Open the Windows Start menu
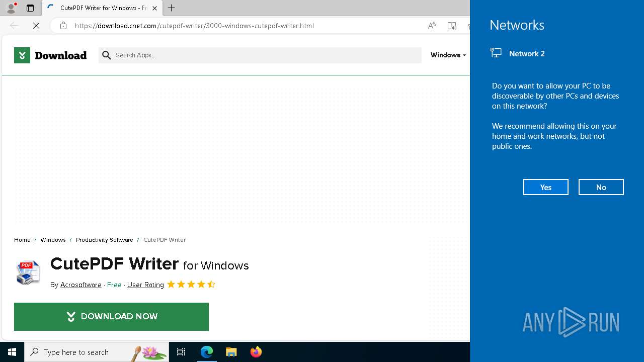The height and width of the screenshot is (362, 644). [12, 352]
